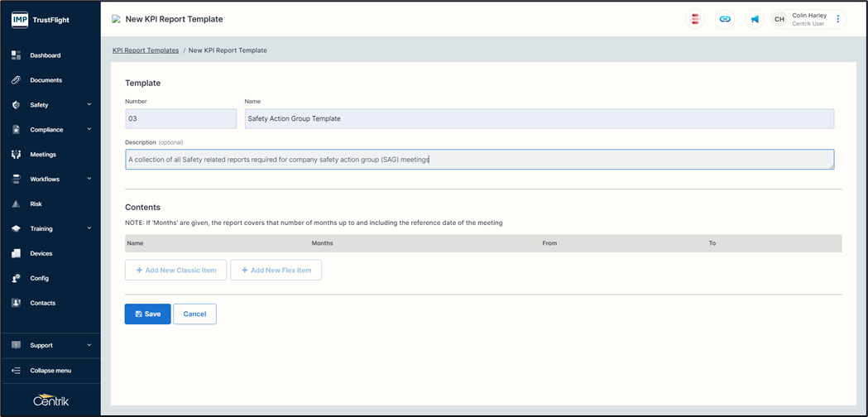Screen dimensions: 868x417
Task: Click the Config settings icon
Action: (16, 278)
